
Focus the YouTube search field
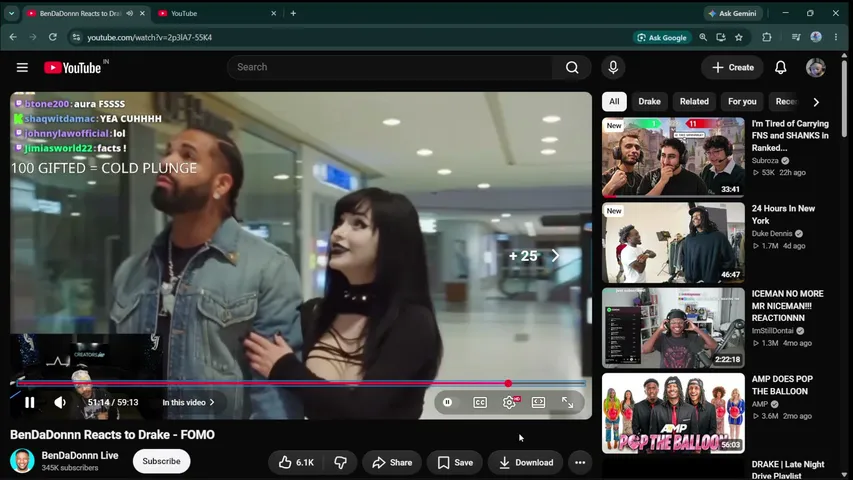[390, 67]
